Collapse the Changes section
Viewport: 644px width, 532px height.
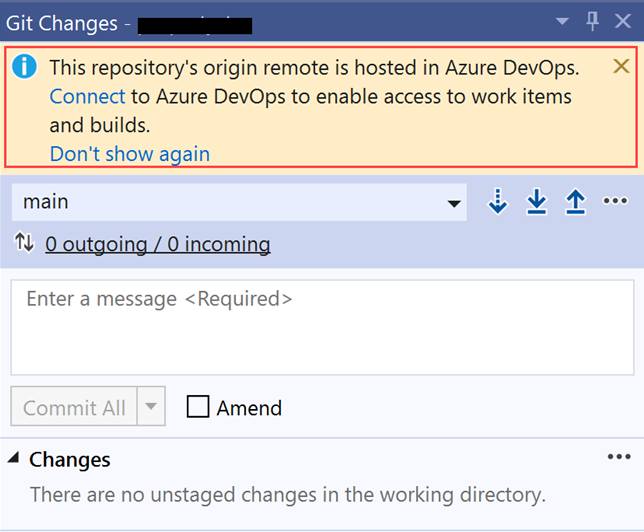click(x=14, y=458)
